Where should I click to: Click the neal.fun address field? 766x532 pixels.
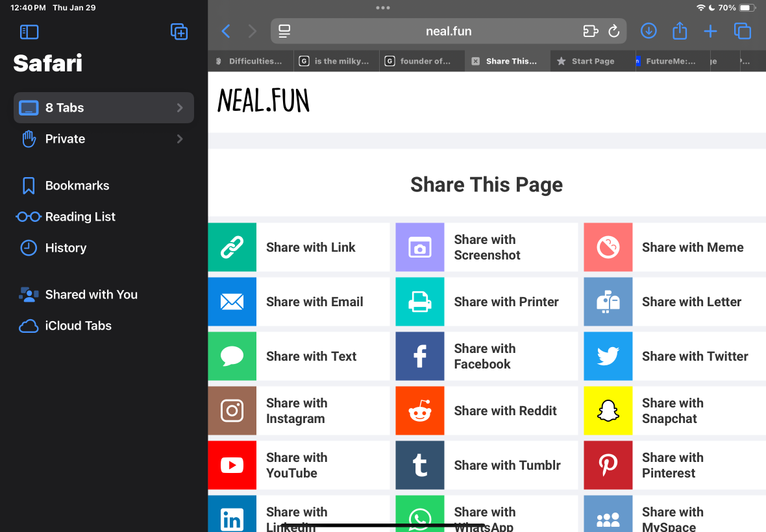(449, 31)
